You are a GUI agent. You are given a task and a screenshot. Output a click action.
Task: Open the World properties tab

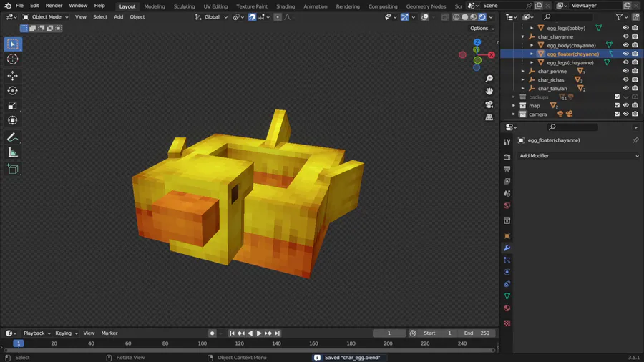(x=507, y=205)
